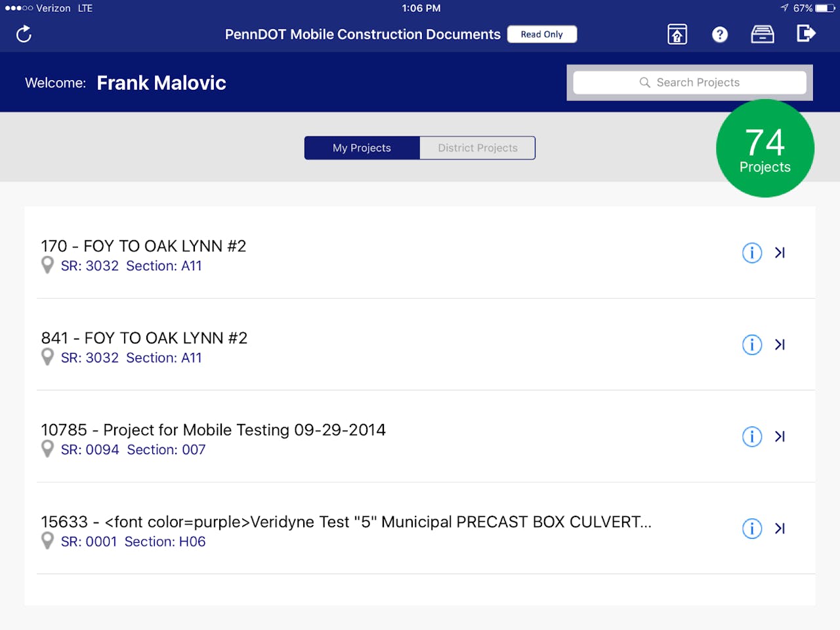The width and height of the screenshot is (840, 630).
Task: Tap the magnifier icon in search field
Action: (644, 83)
